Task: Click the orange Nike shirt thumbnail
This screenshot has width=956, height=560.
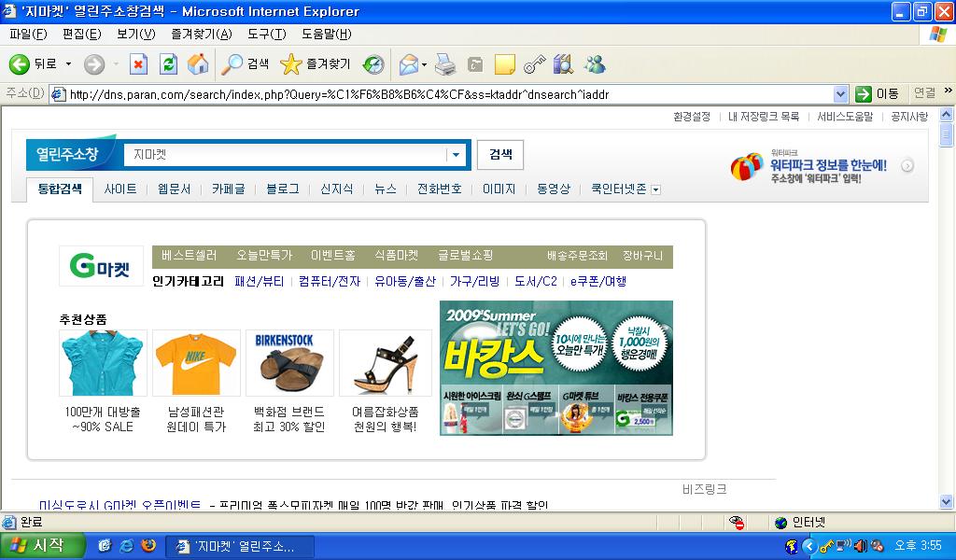Action: 196,363
